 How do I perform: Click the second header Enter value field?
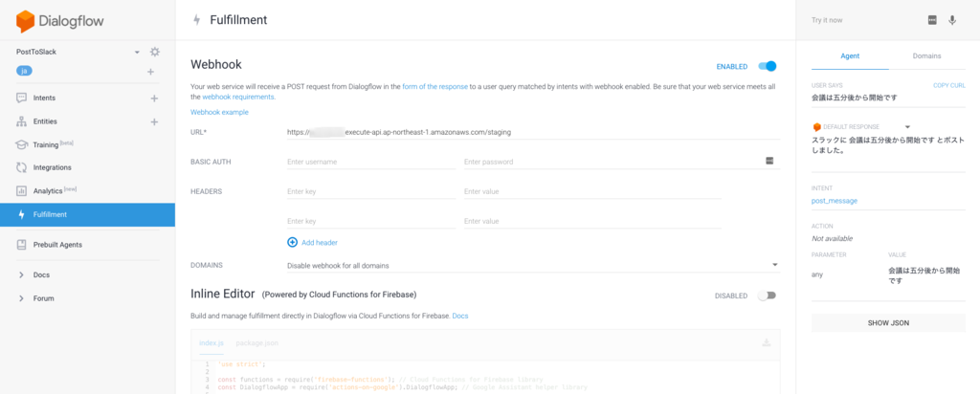(592, 221)
